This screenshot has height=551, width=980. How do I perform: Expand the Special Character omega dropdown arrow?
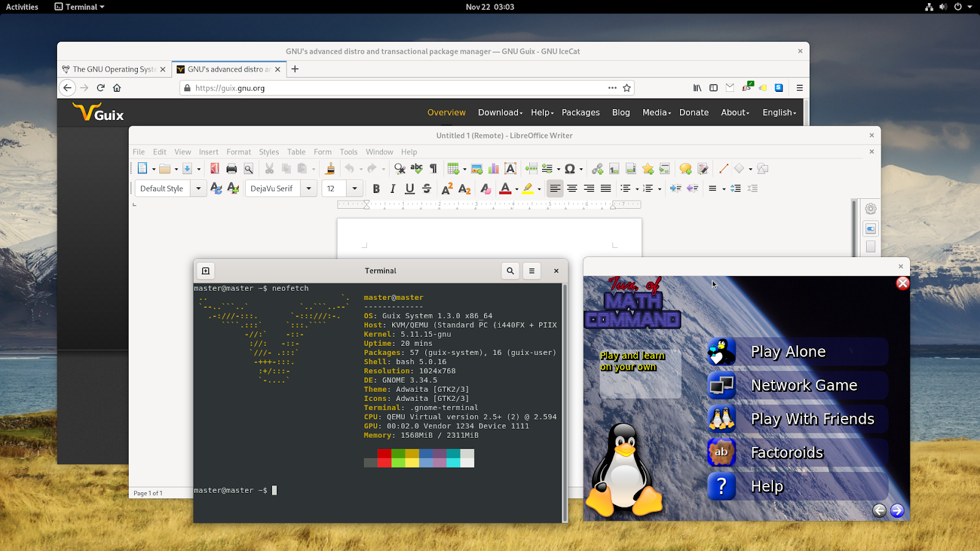pos(581,170)
